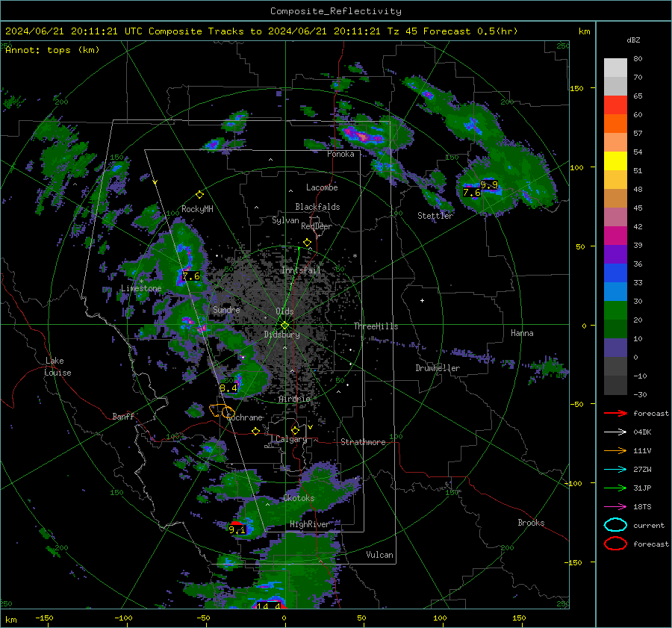Click the Airdrie town label
The height and width of the screenshot is (628, 672).
pos(294,399)
